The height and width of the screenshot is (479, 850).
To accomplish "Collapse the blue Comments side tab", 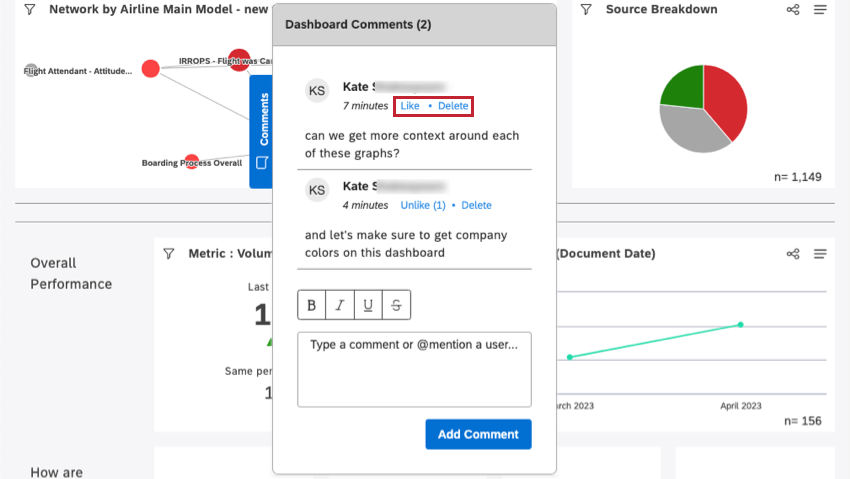I will click(261, 131).
